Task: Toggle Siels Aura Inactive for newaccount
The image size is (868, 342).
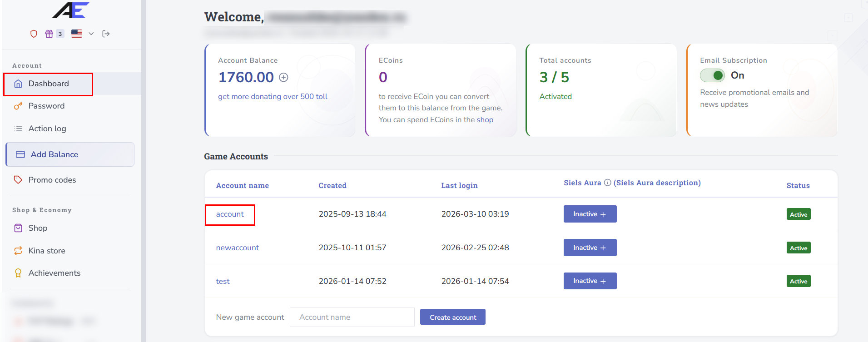Action: (x=590, y=248)
